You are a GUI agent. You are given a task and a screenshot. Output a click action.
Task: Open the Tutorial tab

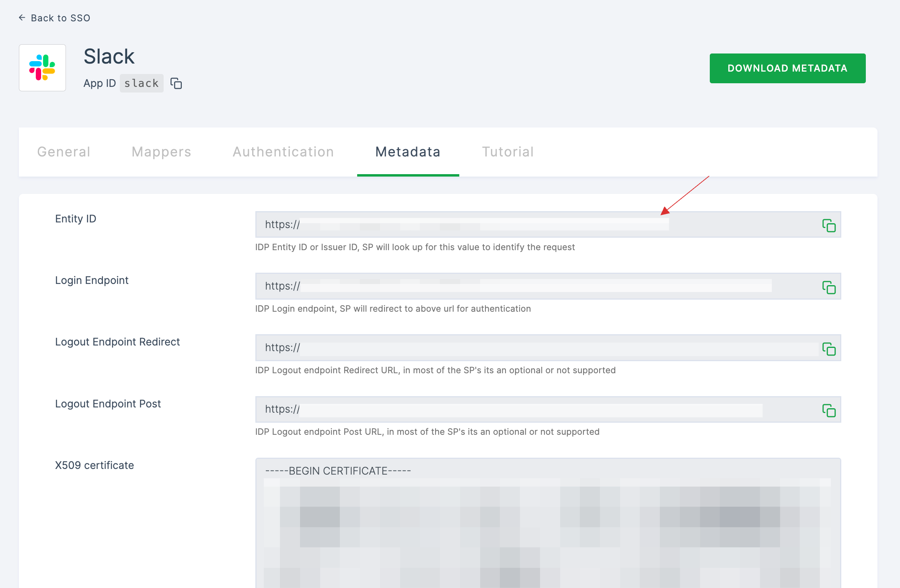509,152
